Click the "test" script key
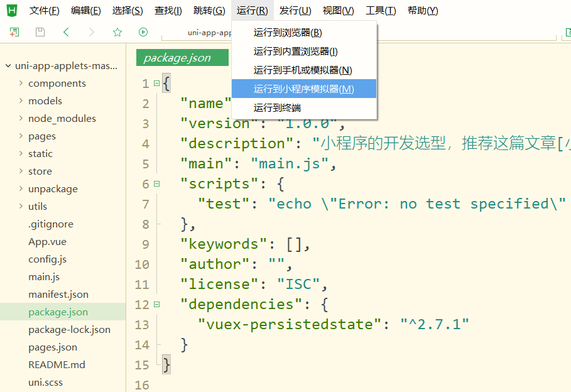The width and height of the screenshot is (571, 392). click(x=224, y=204)
